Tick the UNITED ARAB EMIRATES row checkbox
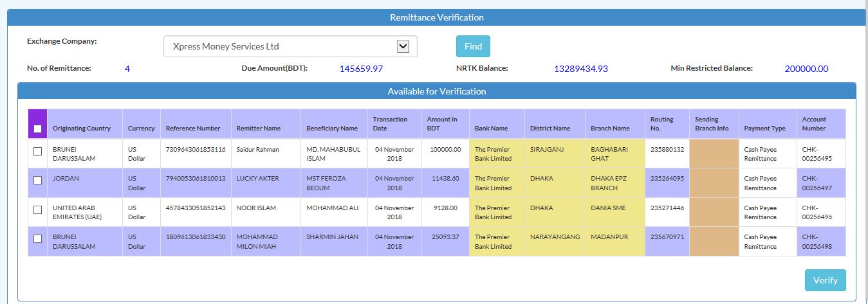The image size is (868, 304). click(x=37, y=210)
